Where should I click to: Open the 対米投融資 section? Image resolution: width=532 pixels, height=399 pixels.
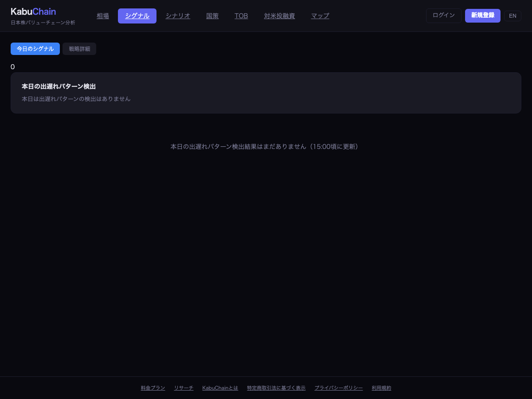pos(279,16)
